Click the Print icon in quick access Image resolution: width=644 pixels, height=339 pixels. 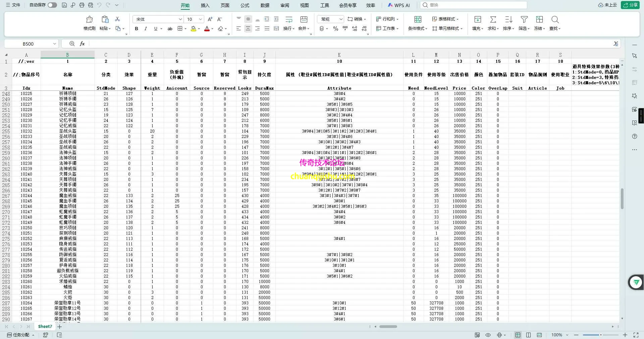click(x=82, y=5)
